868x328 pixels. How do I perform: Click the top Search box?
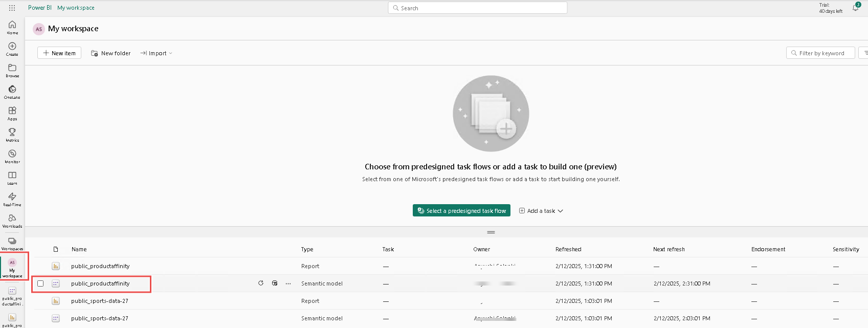click(x=478, y=8)
